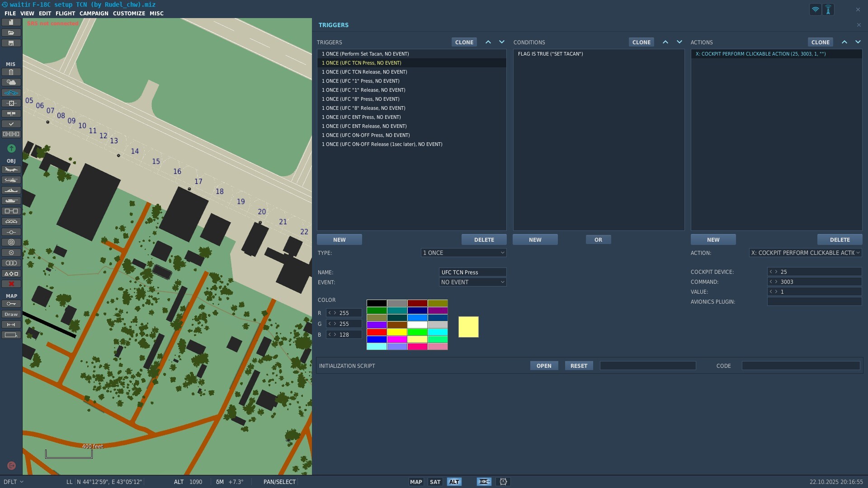Viewport: 868px width, 488px height.
Task: Open the EVENT dropdown showing NO EVENT
Action: tap(472, 282)
